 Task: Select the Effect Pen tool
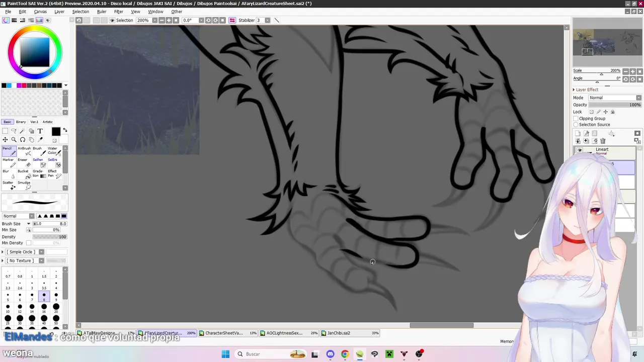click(x=54, y=174)
